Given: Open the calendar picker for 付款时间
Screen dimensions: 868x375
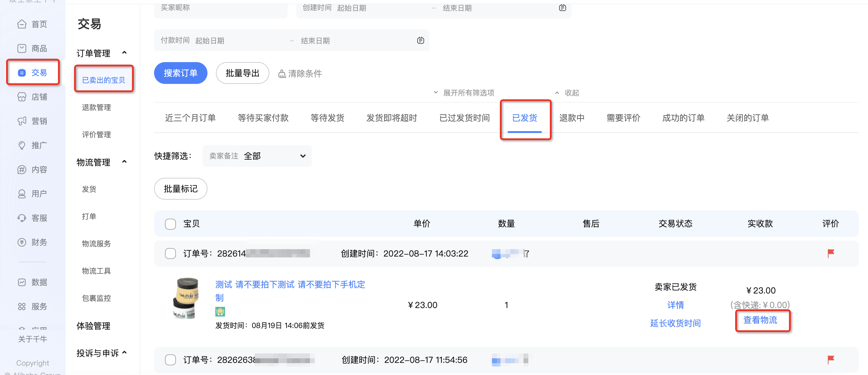Looking at the screenshot, I should point(421,40).
